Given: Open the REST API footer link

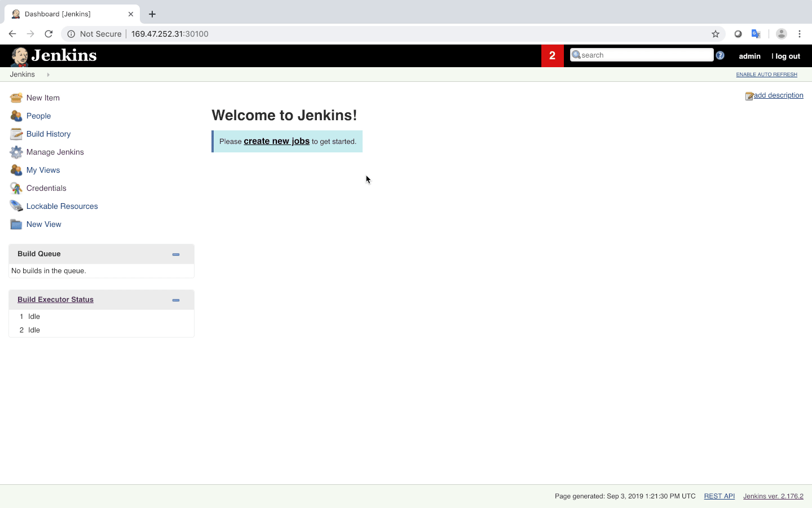Looking at the screenshot, I should pos(719,496).
